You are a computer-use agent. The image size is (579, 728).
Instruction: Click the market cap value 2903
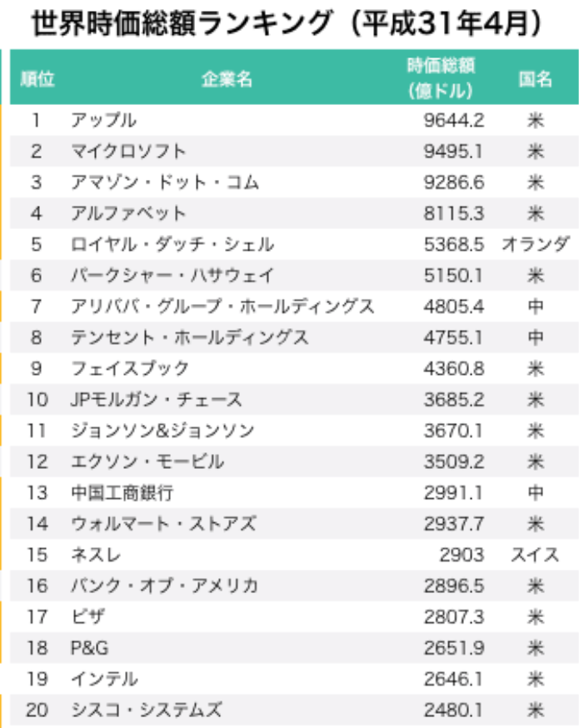click(x=462, y=555)
